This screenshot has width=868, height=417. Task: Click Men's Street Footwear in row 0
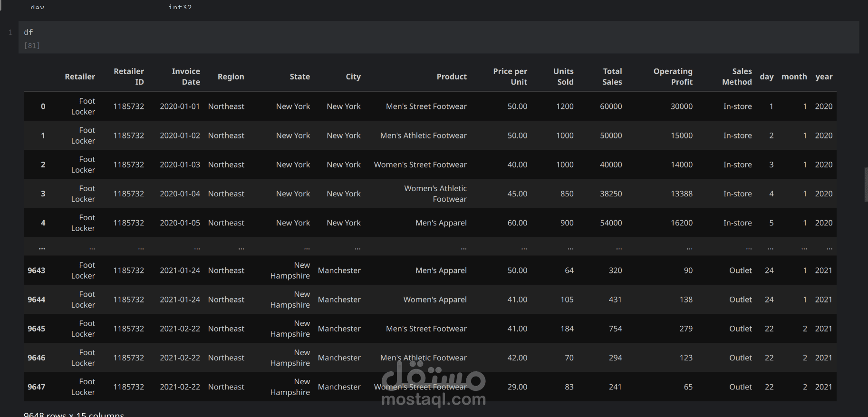coord(426,107)
